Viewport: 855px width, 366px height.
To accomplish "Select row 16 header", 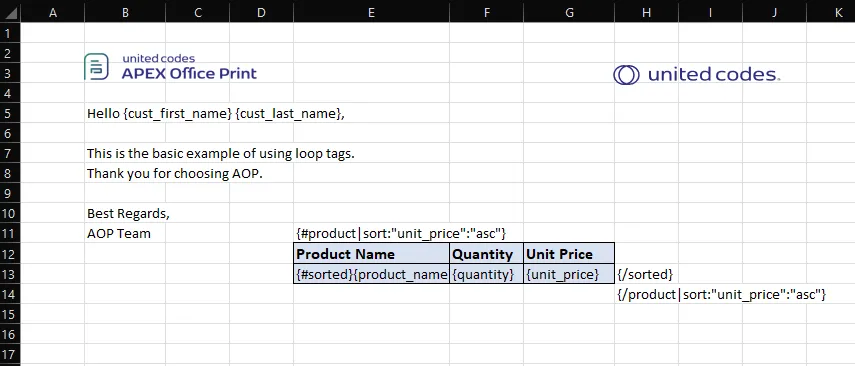I will tap(10, 334).
